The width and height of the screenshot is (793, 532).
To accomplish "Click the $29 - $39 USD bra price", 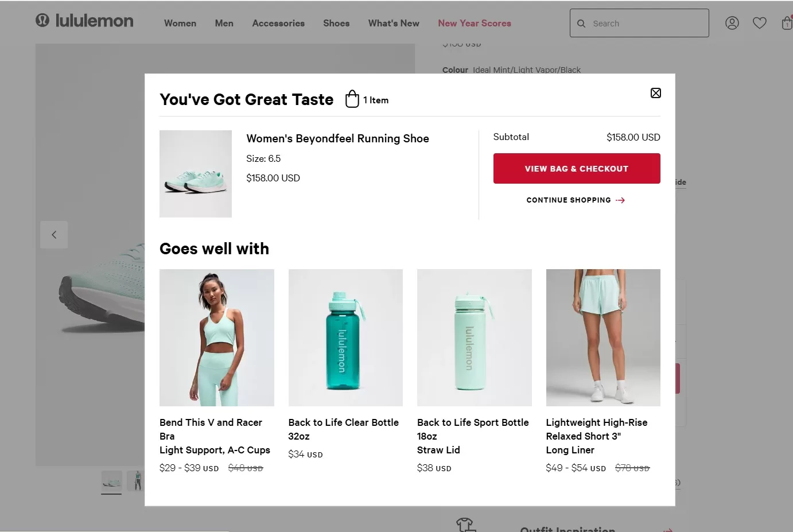I will tap(189, 468).
